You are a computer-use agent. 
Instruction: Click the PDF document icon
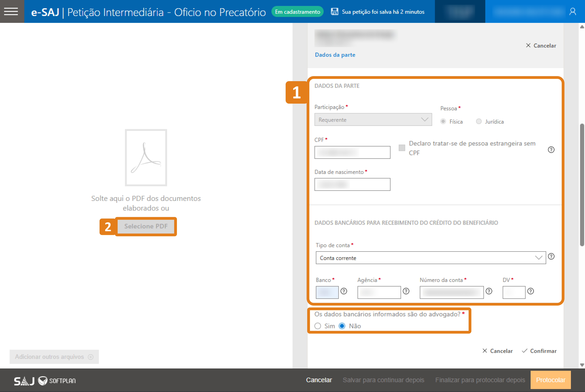(146, 158)
